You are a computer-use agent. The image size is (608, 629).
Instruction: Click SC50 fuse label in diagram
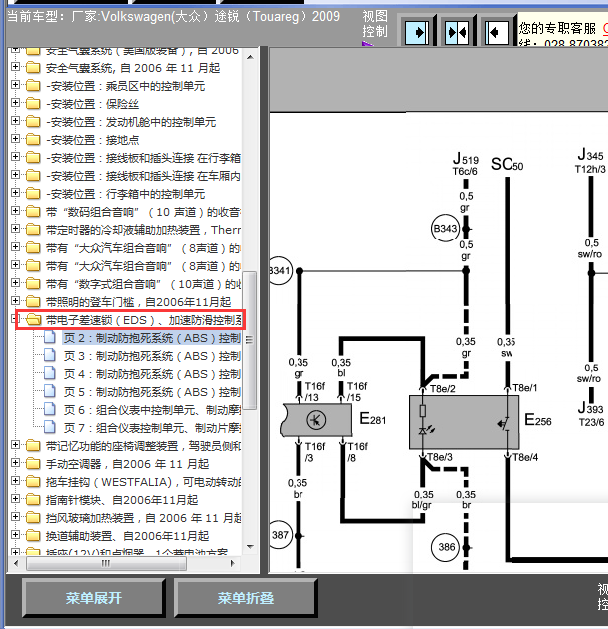pos(507,164)
